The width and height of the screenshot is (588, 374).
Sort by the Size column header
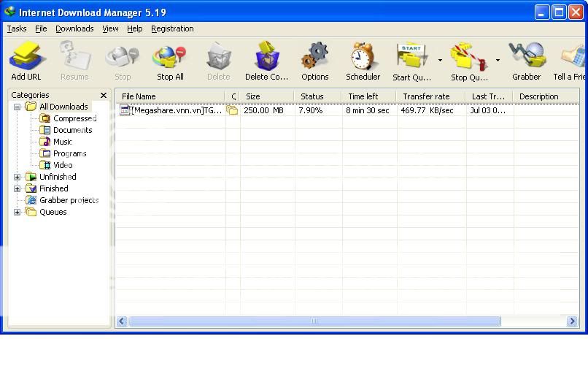coord(267,96)
